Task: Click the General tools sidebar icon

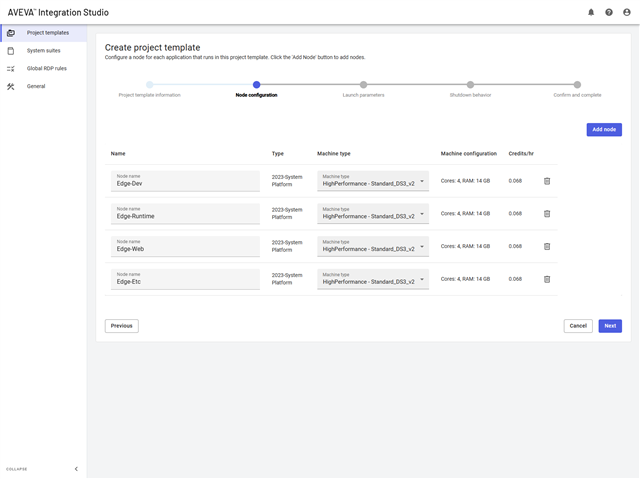Action: 11,86
